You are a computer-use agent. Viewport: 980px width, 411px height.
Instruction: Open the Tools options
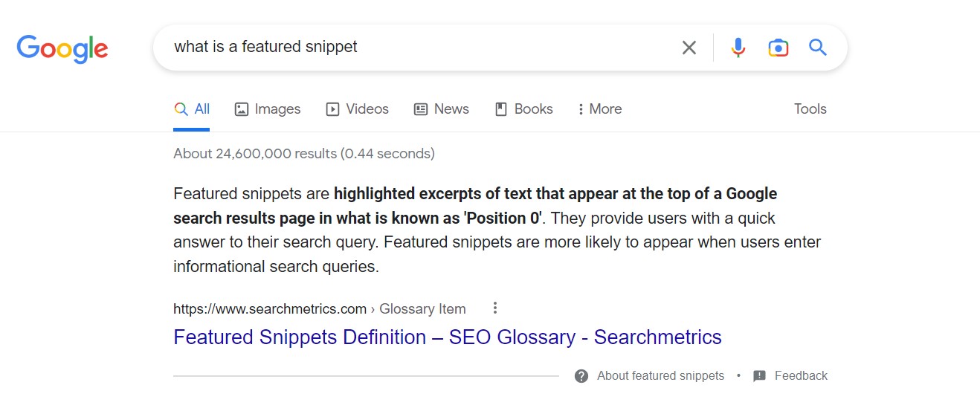[810, 109]
